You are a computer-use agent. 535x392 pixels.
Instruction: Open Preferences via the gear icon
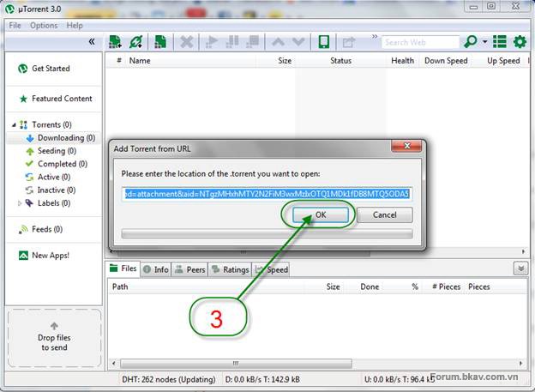coord(519,41)
